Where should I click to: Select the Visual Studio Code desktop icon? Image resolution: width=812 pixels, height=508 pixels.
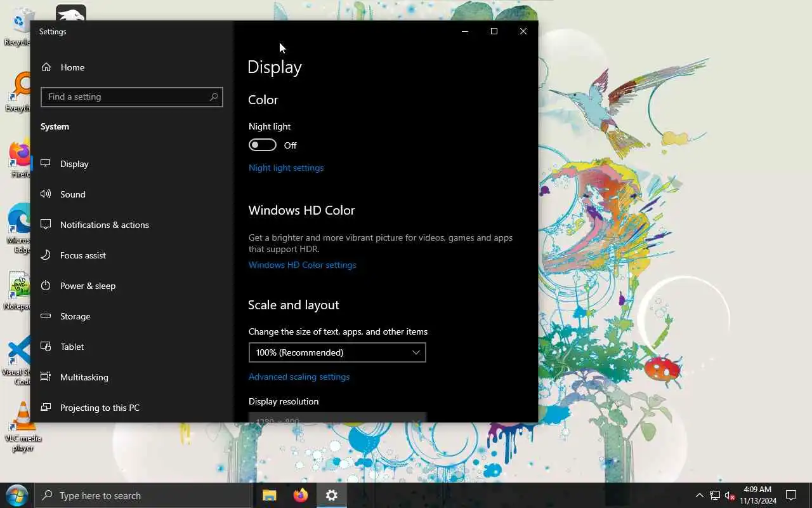18,361
